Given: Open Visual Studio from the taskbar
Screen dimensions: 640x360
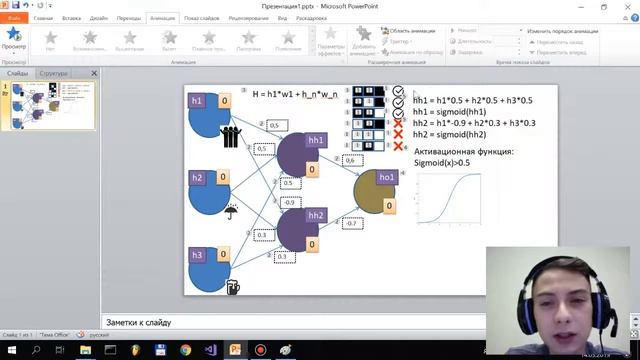Looking at the screenshot, I should click(x=211, y=350).
